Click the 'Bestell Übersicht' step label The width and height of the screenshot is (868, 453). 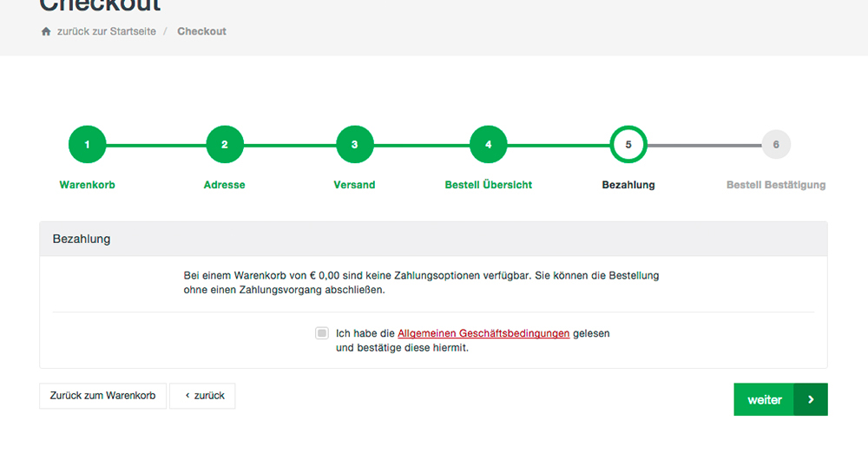(x=488, y=185)
